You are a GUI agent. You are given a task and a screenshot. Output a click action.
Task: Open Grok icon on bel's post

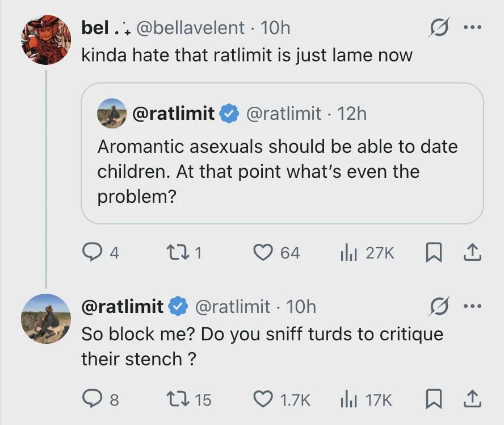439,28
